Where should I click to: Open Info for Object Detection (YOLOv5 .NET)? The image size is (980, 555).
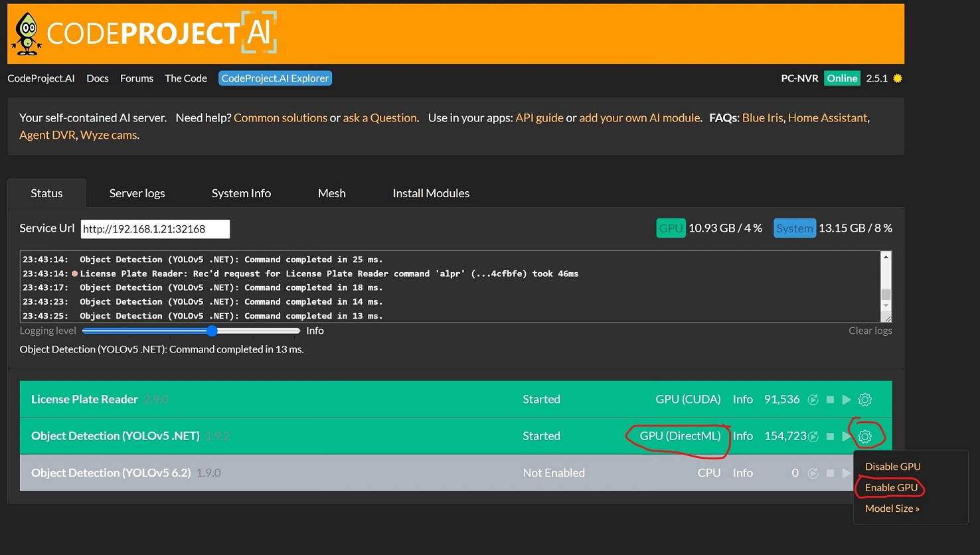[x=742, y=436]
